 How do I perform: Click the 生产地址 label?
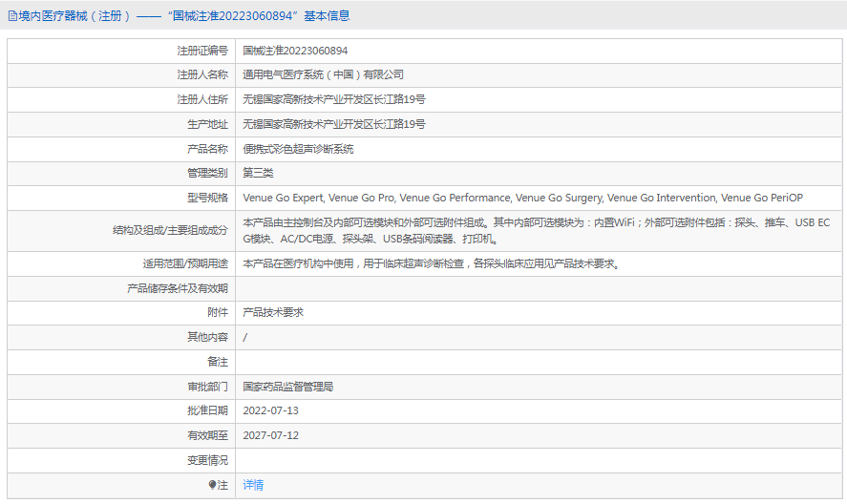(207, 124)
